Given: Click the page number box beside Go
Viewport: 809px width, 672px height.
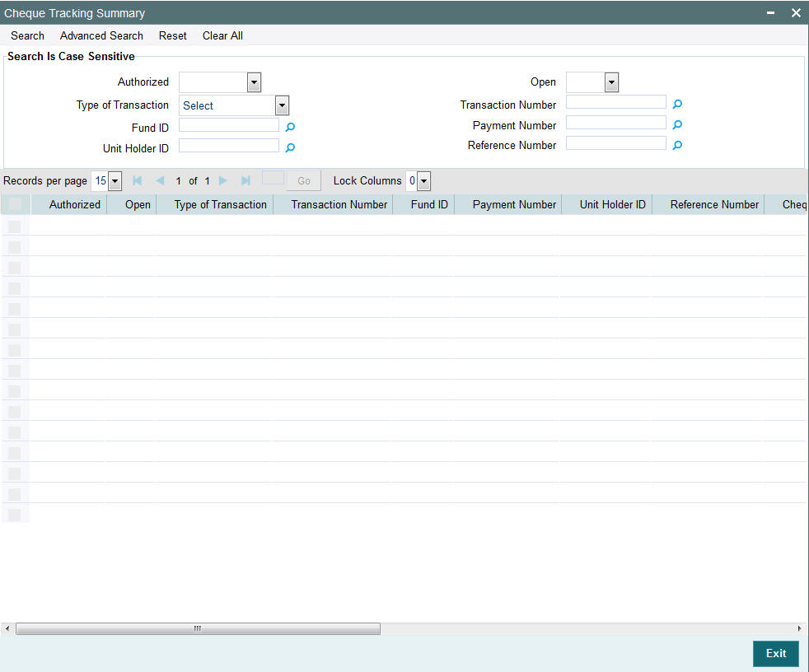Looking at the screenshot, I should click(x=273, y=178).
